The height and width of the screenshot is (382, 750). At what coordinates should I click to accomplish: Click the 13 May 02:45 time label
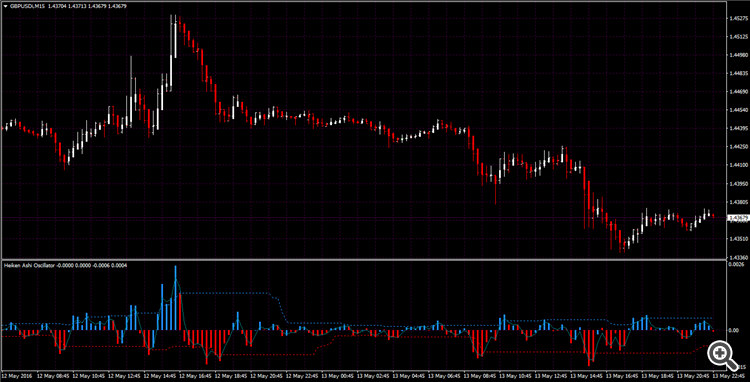pyautogui.click(x=372, y=376)
